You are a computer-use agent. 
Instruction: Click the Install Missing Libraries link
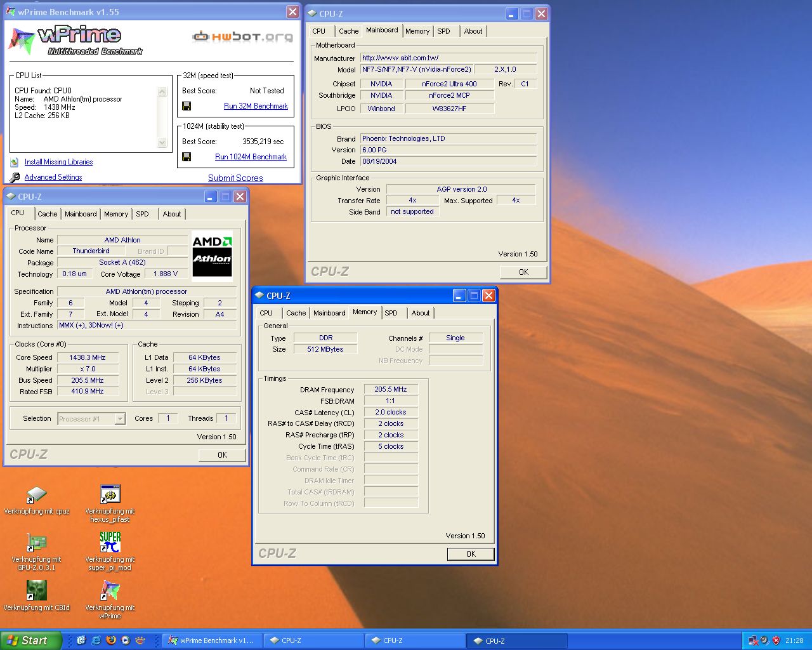(x=58, y=162)
